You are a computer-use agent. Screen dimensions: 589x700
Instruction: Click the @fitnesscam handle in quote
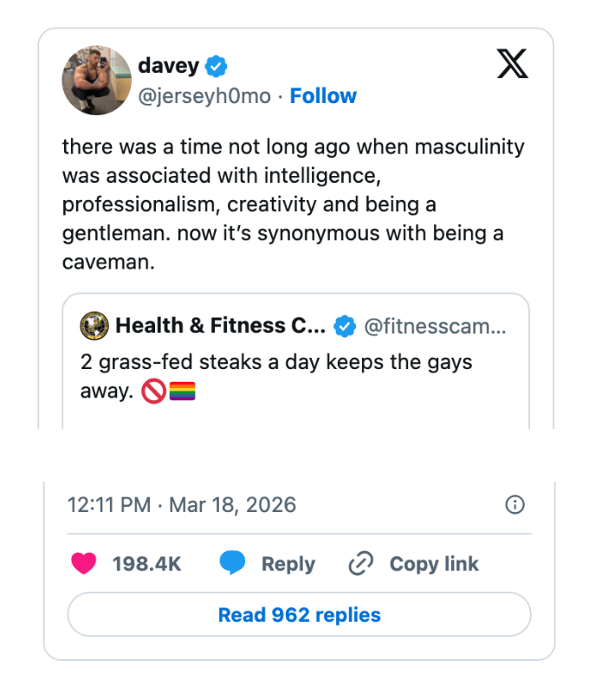point(435,326)
